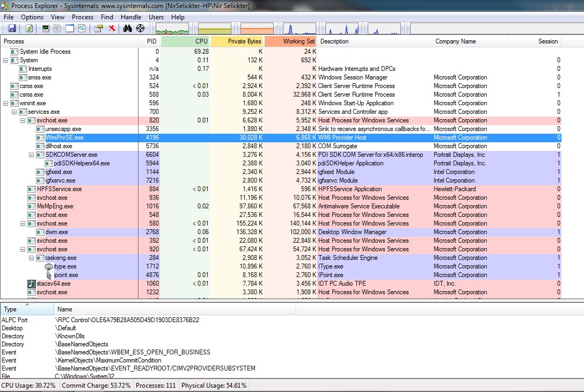Click the yellow commit history mini graph

pos(215,28)
